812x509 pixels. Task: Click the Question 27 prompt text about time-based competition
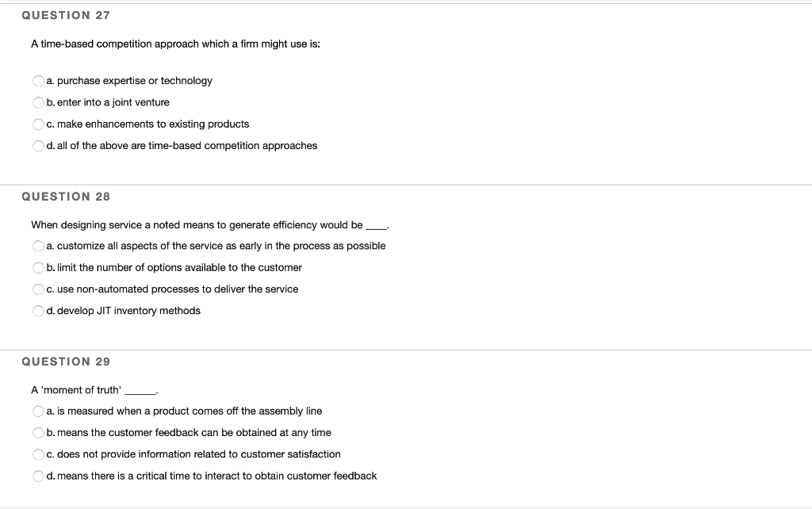coord(174,44)
